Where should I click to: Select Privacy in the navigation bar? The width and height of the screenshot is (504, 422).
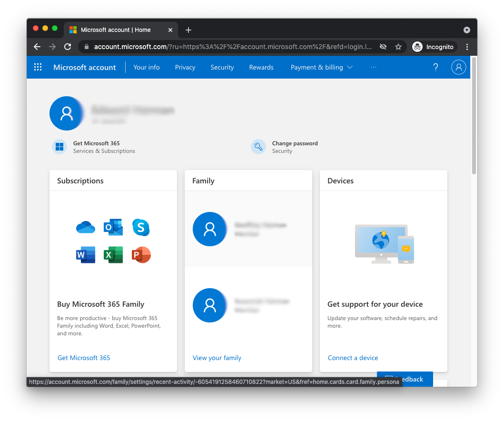185,67
